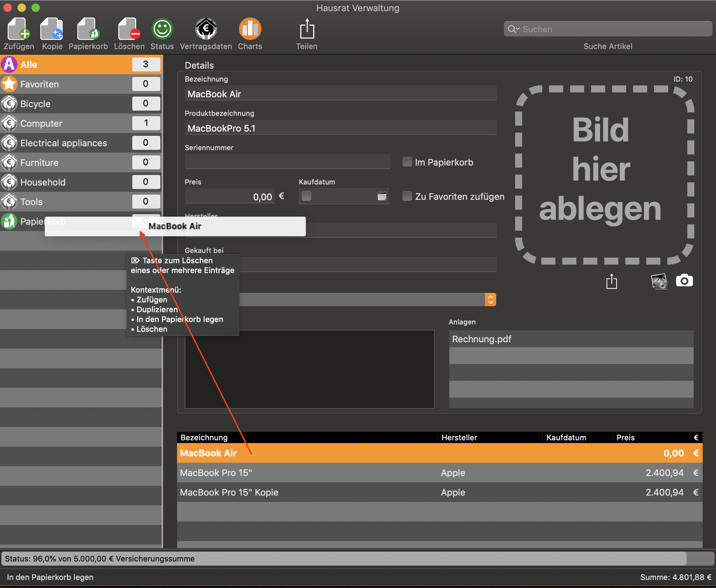Click the Suchen search field
The height and width of the screenshot is (588, 716).
tap(608, 29)
